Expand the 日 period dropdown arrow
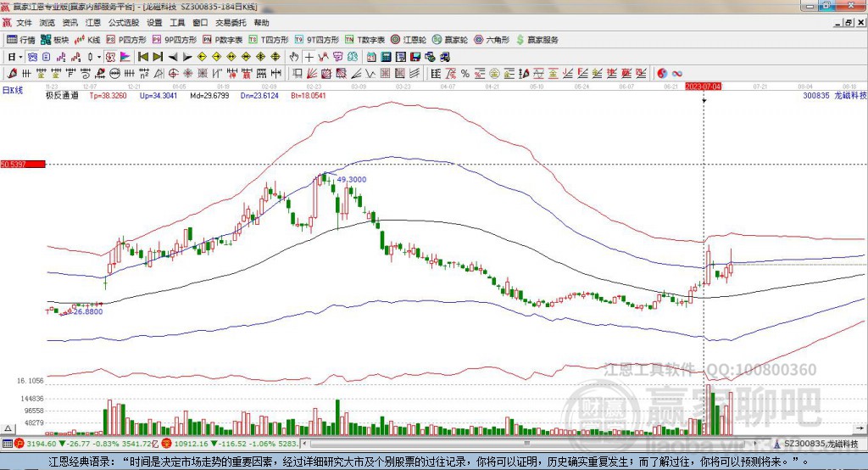The image size is (868, 470). click(21, 57)
